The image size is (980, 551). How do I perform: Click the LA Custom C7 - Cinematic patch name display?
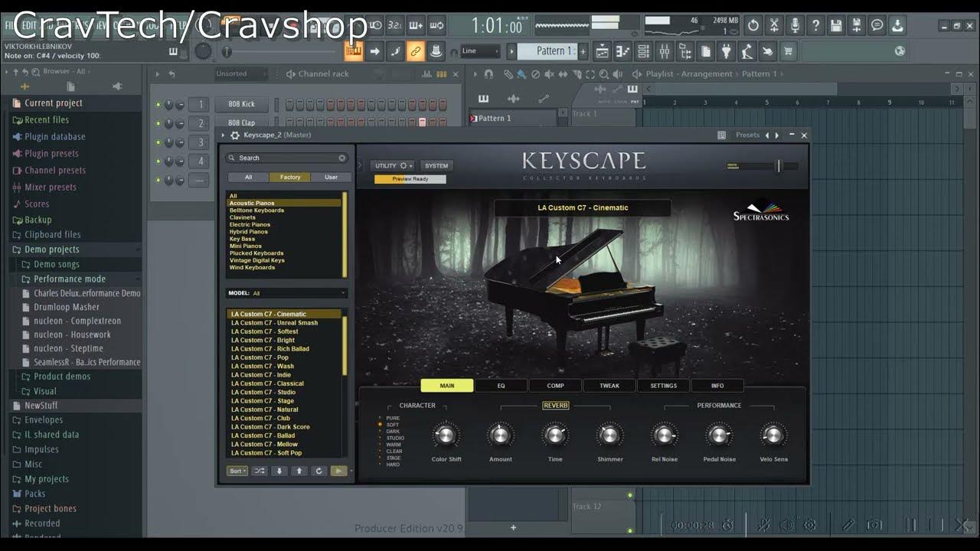pos(583,208)
